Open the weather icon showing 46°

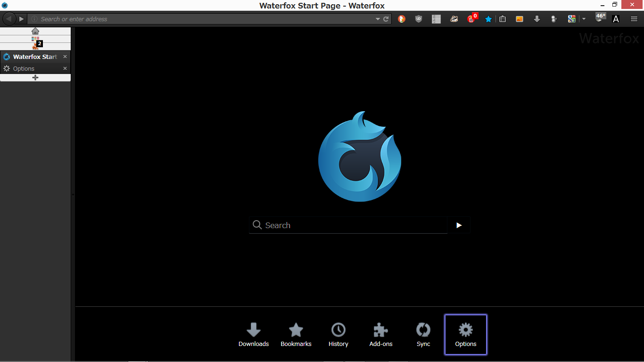pos(601,18)
